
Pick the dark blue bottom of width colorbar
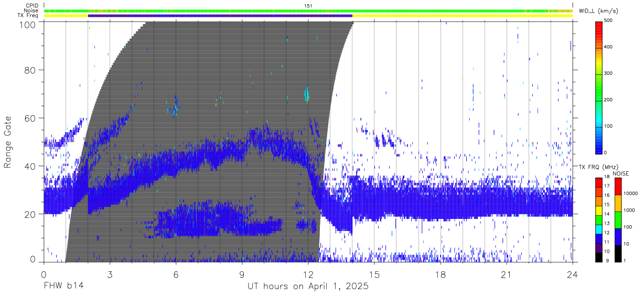pos(599,148)
